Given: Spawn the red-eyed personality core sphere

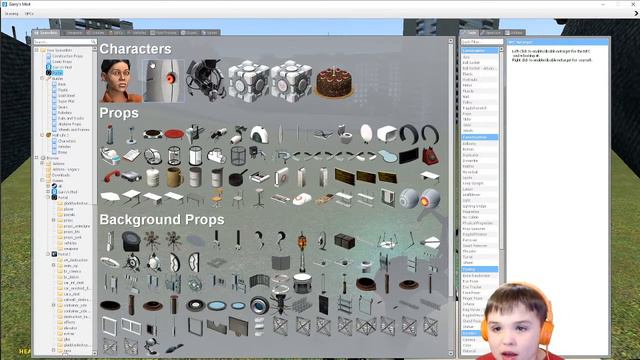Looking at the screenshot, I should tap(430, 198).
